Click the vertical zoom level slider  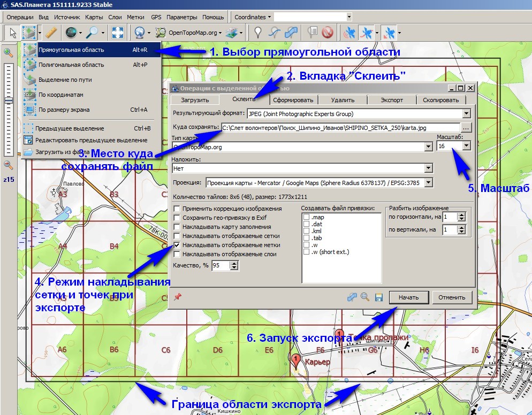[9, 101]
